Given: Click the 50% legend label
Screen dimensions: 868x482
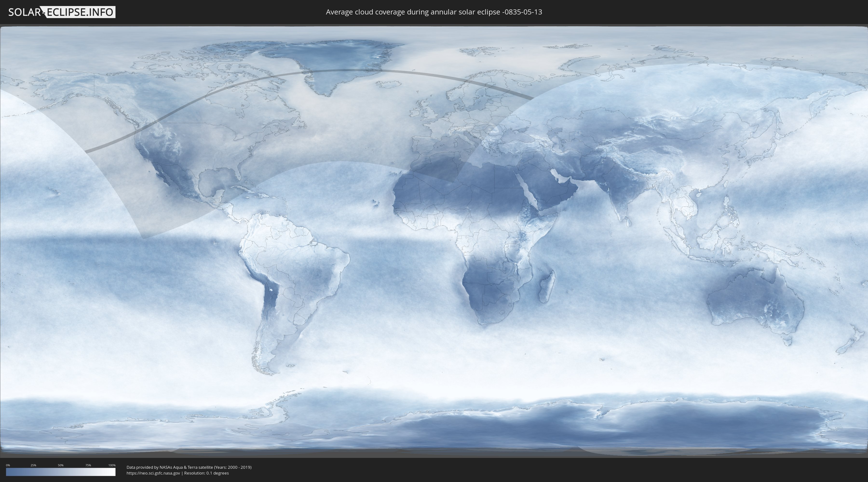Looking at the screenshot, I should pos(61,465).
